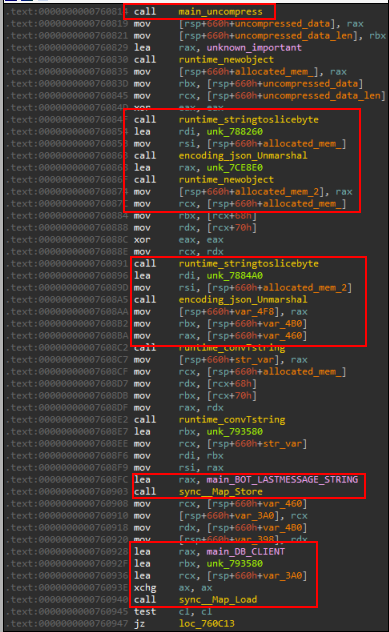Select runtime_newobject at address 76086F
The width and height of the screenshot is (389, 632).
point(226,179)
